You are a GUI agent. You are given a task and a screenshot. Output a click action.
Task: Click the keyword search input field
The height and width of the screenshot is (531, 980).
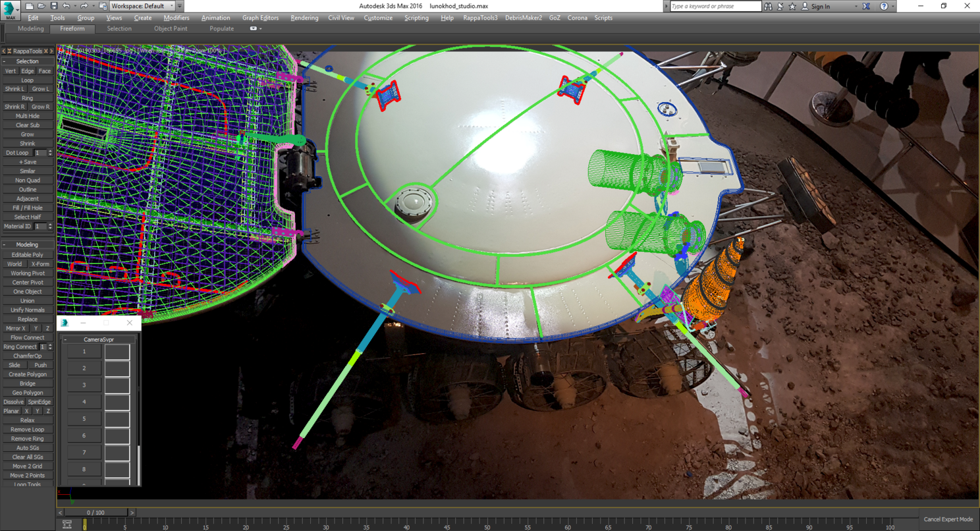pyautogui.click(x=715, y=6)
